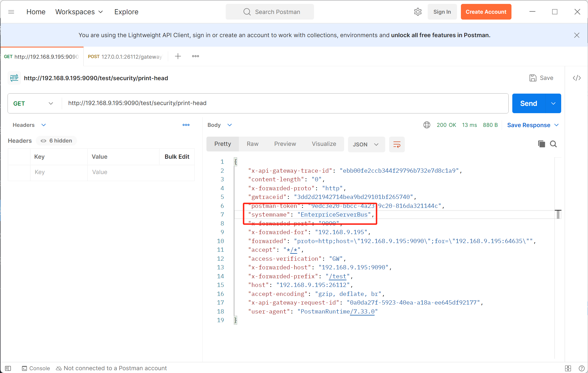
Task: Click the response scrollbar marker
Action: click(558, 214)
